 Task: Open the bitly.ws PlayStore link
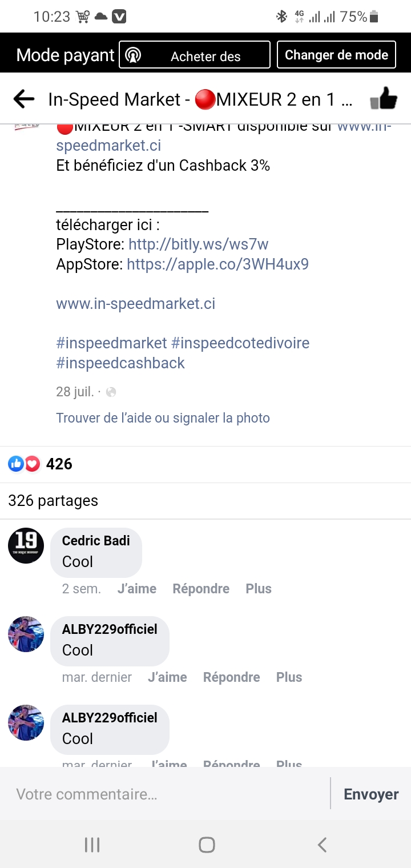tap(198, 244)
